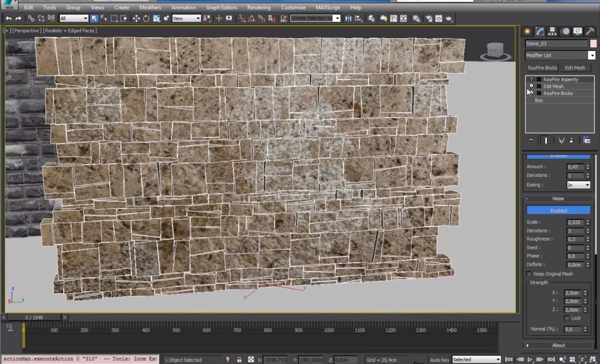Open Select by Name dialog icon

coord(104,18)
